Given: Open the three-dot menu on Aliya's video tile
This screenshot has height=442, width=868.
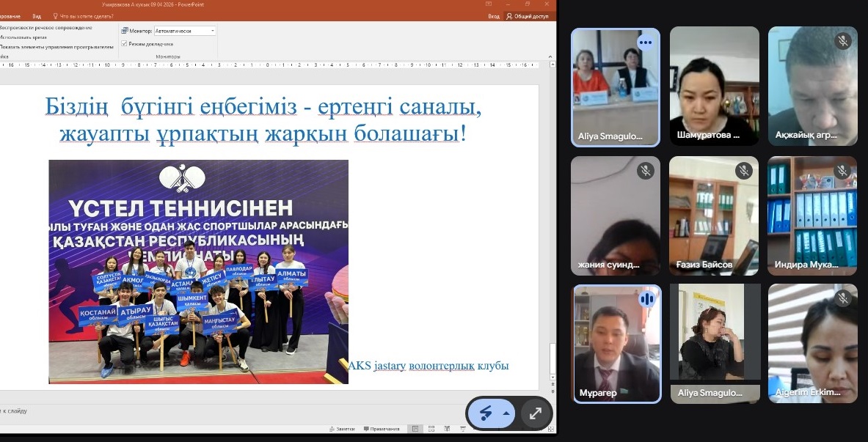Looking at the screenshot, I should click(x=646, y=43).
